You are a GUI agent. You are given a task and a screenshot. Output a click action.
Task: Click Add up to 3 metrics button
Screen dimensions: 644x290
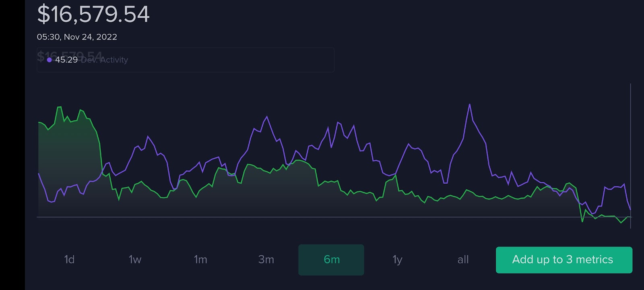(x=564, y=260)
